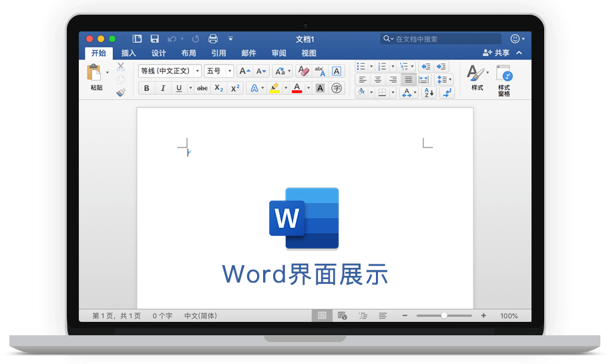
Task: Click the yellow text highlight color button
Action: [x=274, y=88]
